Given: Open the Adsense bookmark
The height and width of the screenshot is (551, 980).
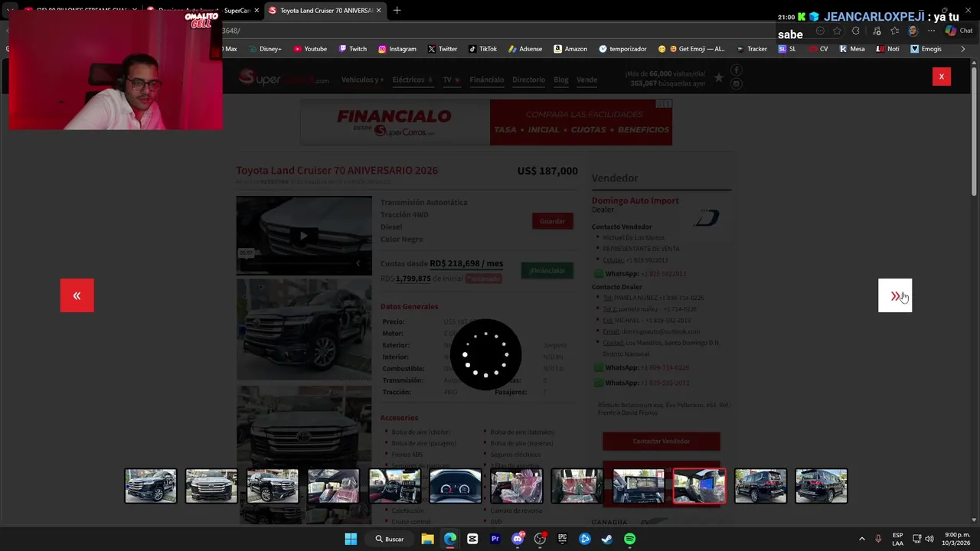Looking at the screenshot, I should 525,49.
